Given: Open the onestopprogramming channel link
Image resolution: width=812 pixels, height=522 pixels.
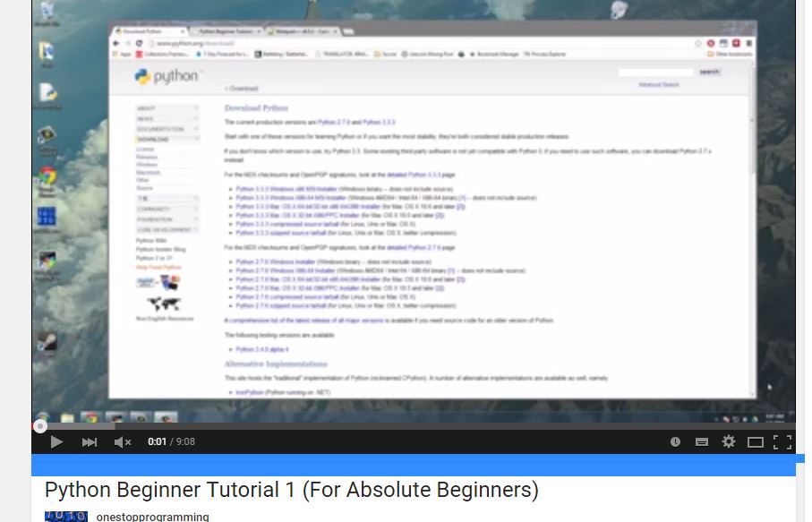Looking at the screenshot, I should (153, 517).
